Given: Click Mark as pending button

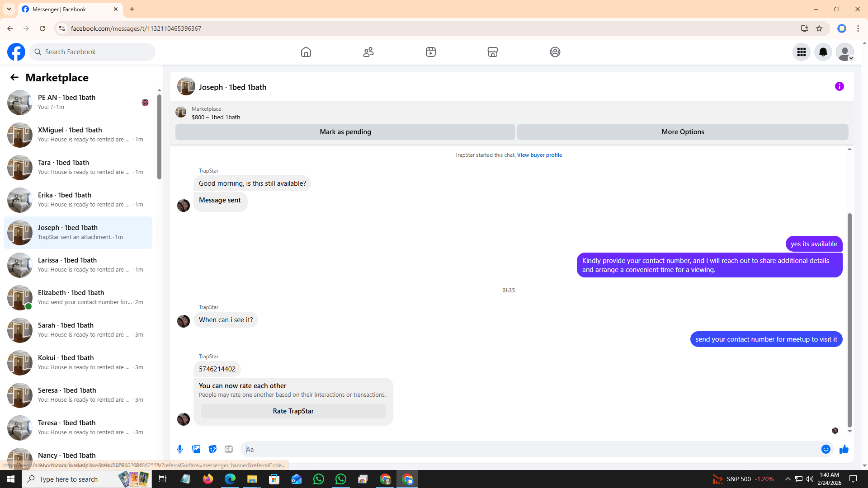Looking at the screenshot, I should (345, 132).
